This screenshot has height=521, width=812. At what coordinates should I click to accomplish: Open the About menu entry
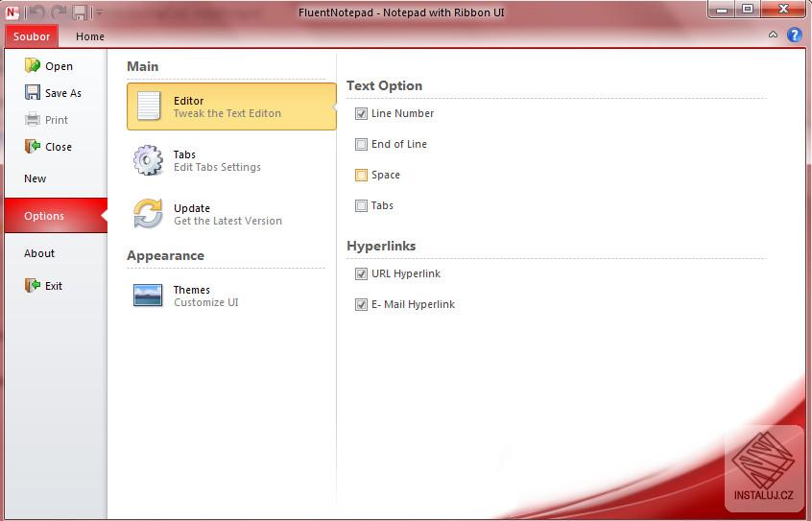pyautogui.click(x=56, y=253)
